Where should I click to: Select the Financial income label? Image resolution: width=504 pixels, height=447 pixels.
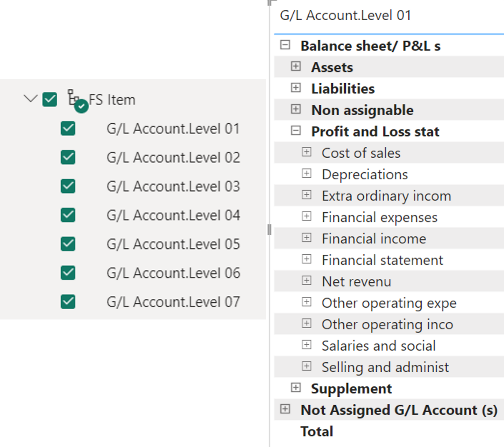[374, 239]
